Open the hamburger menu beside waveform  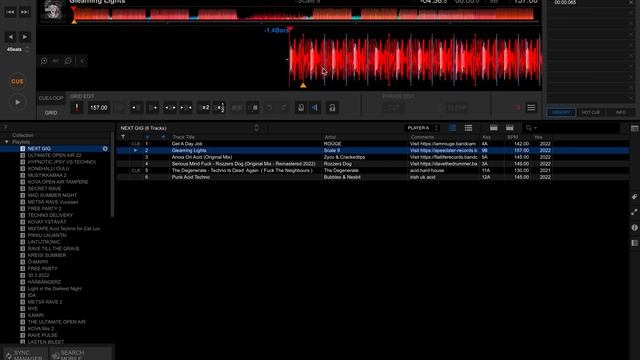pos(531,108)
